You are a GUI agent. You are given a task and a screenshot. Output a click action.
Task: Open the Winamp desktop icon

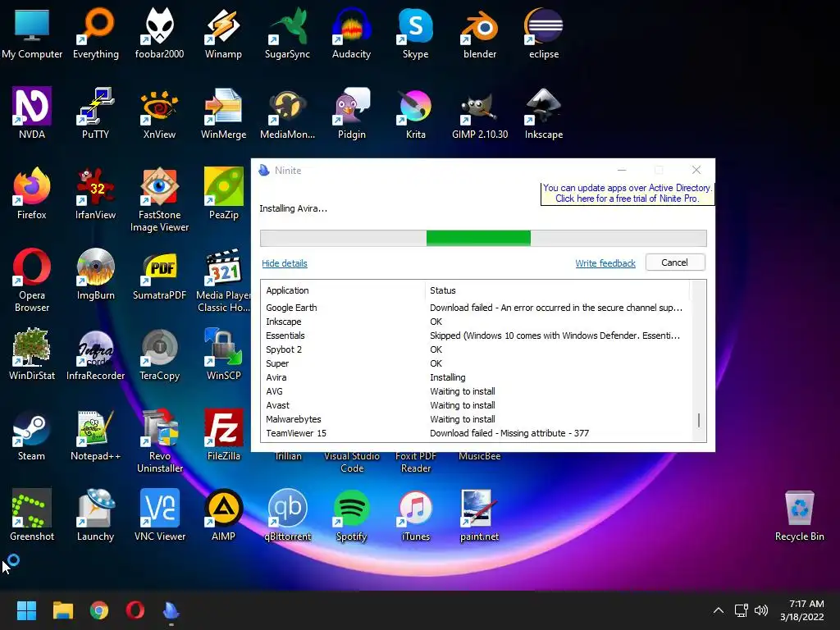pos(223,32)
